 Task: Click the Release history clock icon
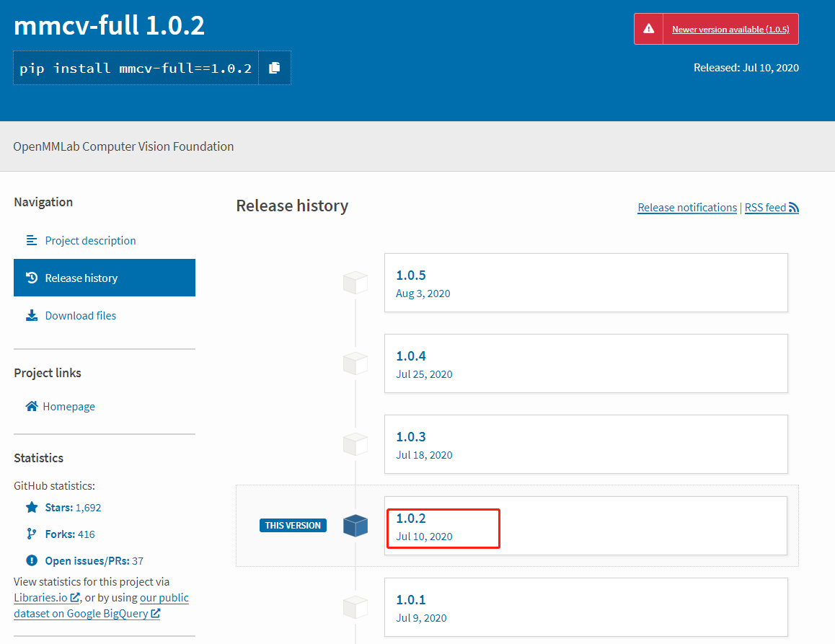pyautogui.click(x=32, y=278)
